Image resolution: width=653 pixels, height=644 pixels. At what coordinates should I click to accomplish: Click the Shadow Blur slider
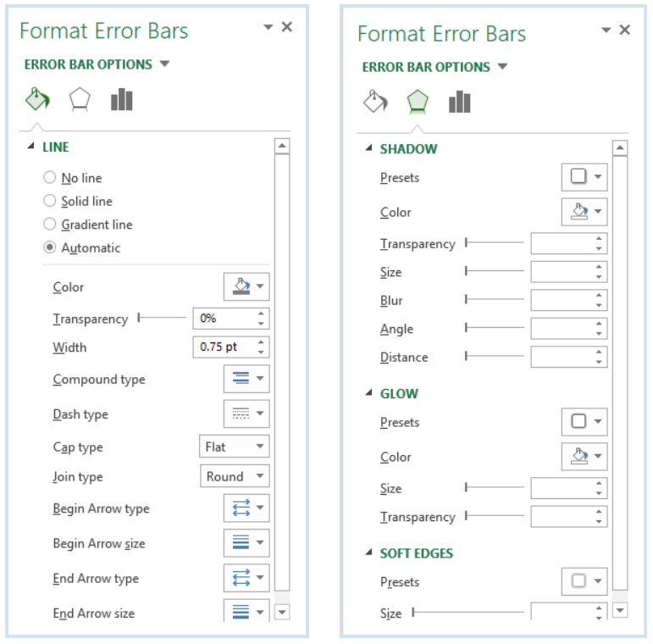[x=495, y=299]
